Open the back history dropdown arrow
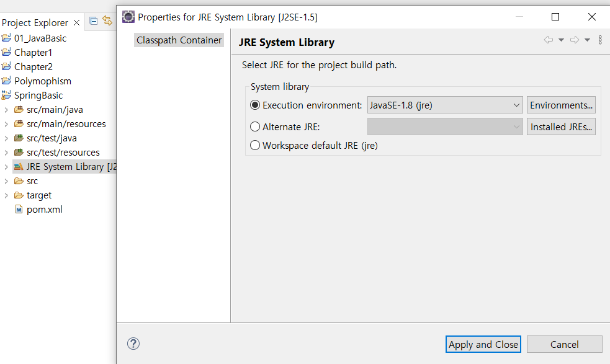 pyautogui.click(x=562, y=40)
